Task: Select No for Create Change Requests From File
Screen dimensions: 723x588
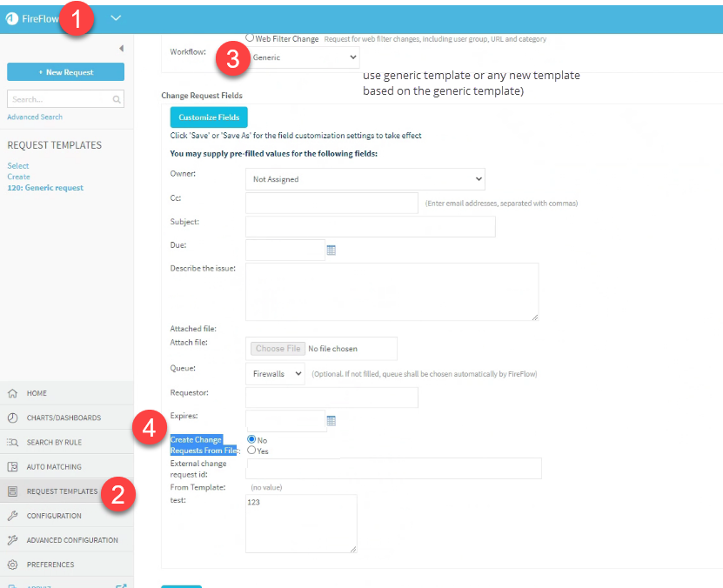Action: tap(251, 439)
